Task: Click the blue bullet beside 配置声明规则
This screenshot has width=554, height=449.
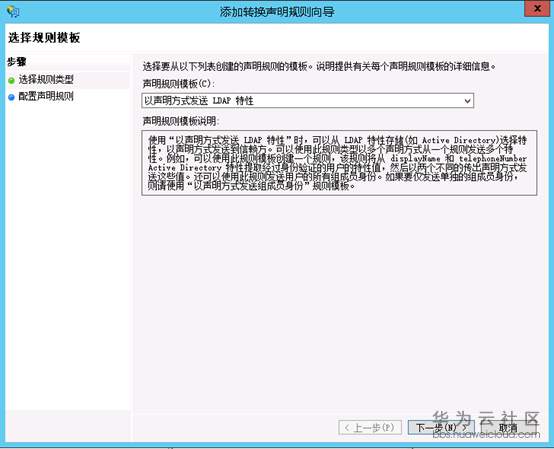Action: click(x=11, y=97)
